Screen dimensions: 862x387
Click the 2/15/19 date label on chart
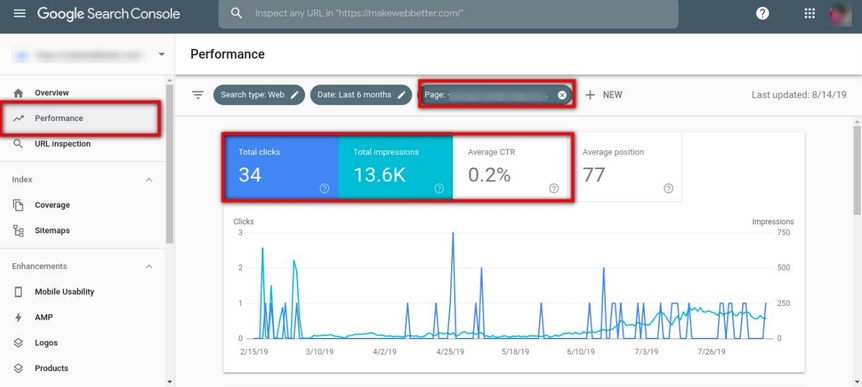(x=255, y=352)
